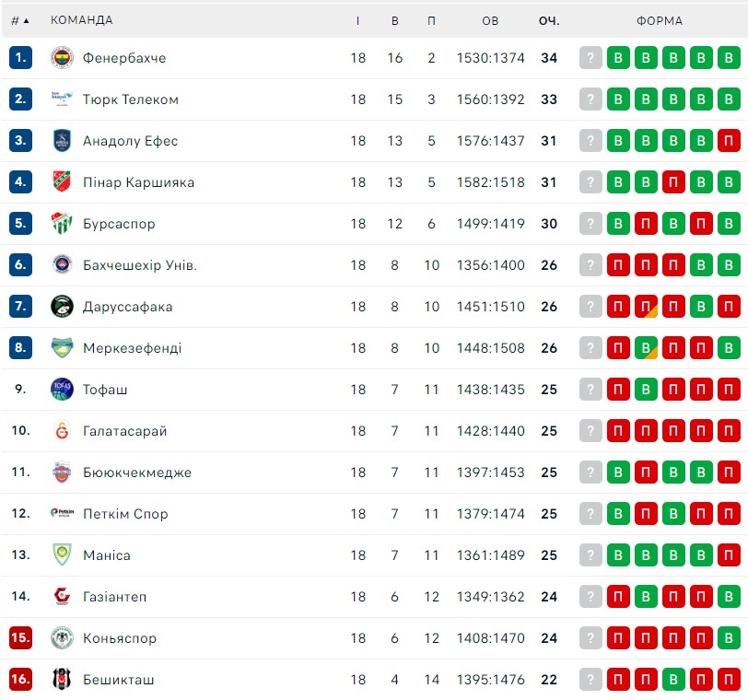Open Коньяспор latest green В result
Image resolution: width=748 pixels, height=700 pixels.
pos(729,638)
